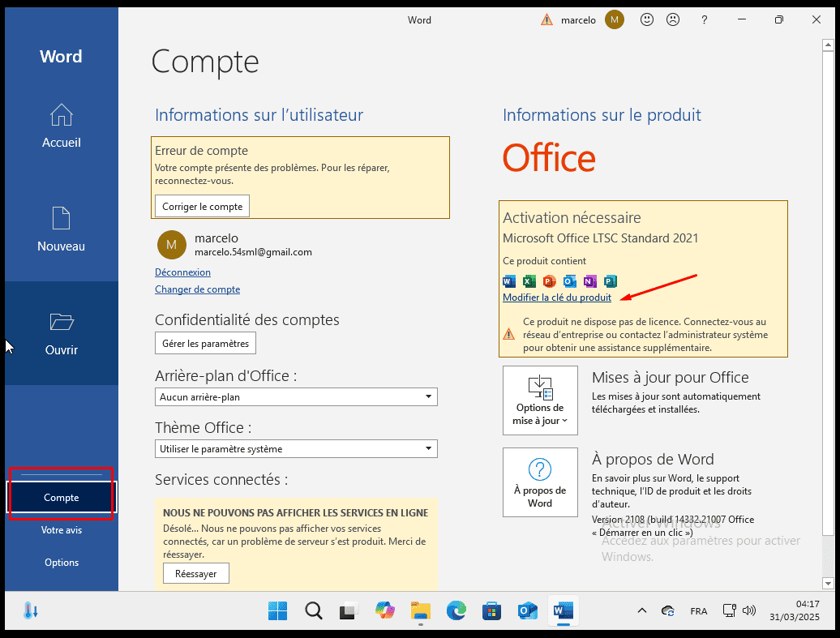Go to the Accueil tab in sidebar
This screenshot has width=840, height=638.
pos(62,126)
